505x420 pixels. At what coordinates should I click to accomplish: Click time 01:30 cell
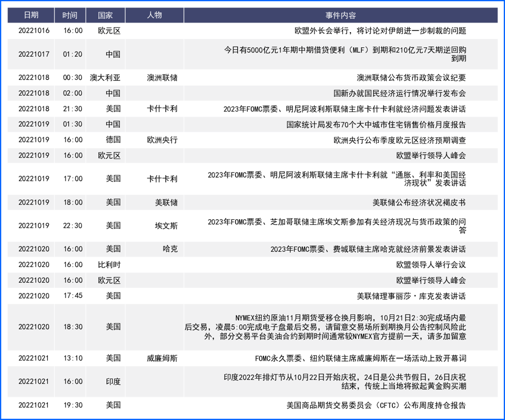[73, 124]
